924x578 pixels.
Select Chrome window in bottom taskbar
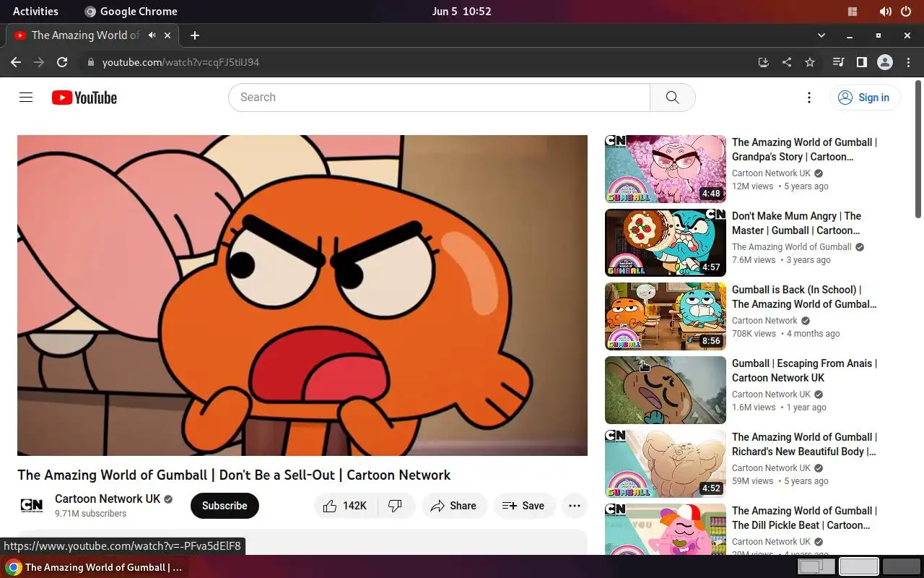coord(95,567)
